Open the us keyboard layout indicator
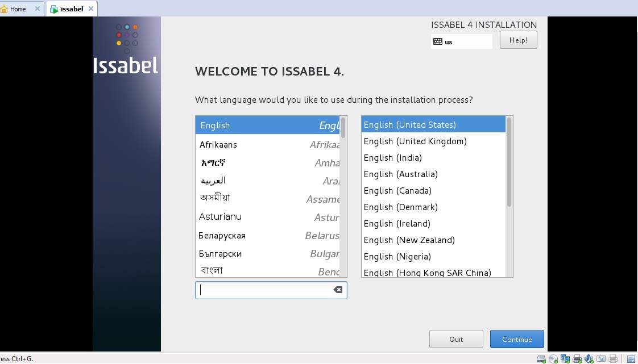This screenshot has width=638, height=364. [461, 41]
